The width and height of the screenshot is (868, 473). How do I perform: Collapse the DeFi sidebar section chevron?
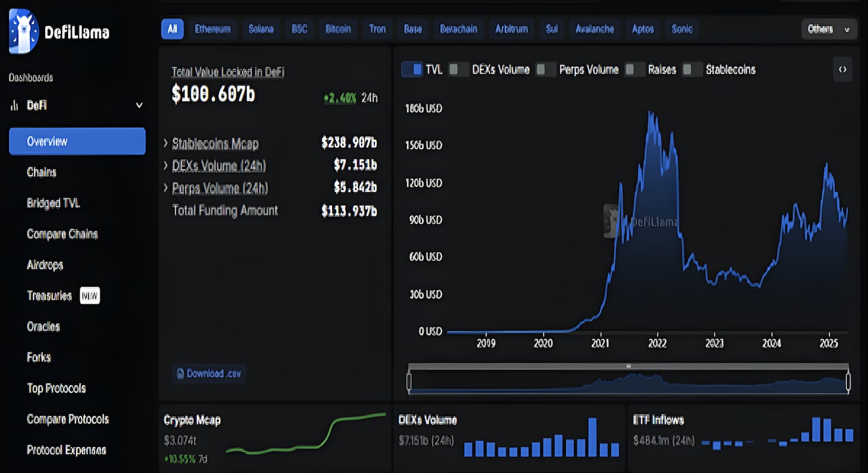coord(139,105)
